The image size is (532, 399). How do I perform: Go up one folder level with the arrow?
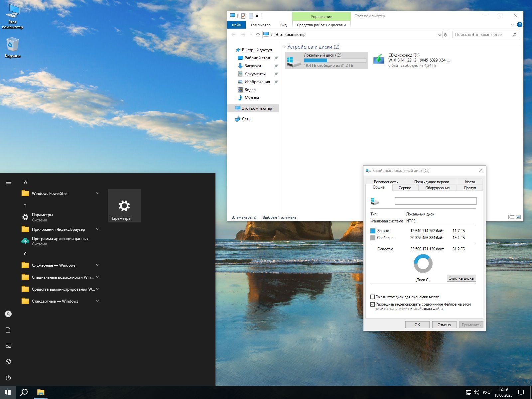click(258, 35)
